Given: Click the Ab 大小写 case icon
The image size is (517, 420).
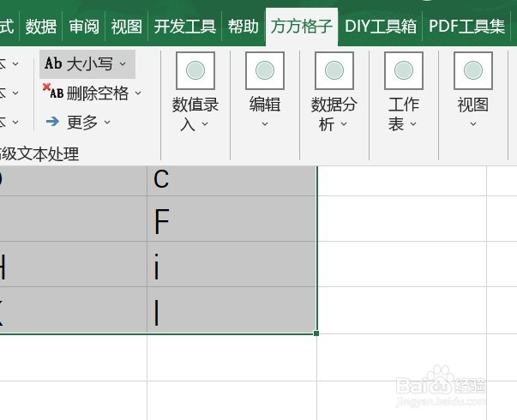Looking at the screenshot, I should coord(53,63).
